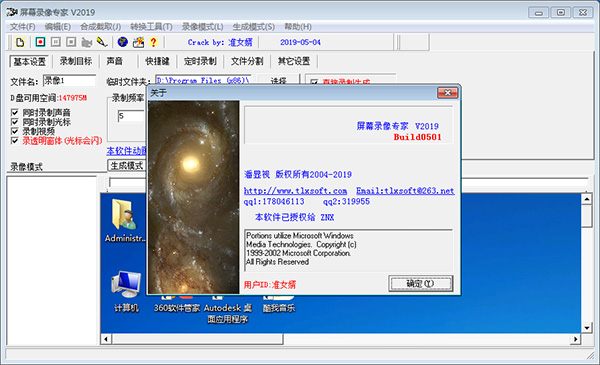
Task: Switch to the 其它设置 tab
Action: click(293, 61)
